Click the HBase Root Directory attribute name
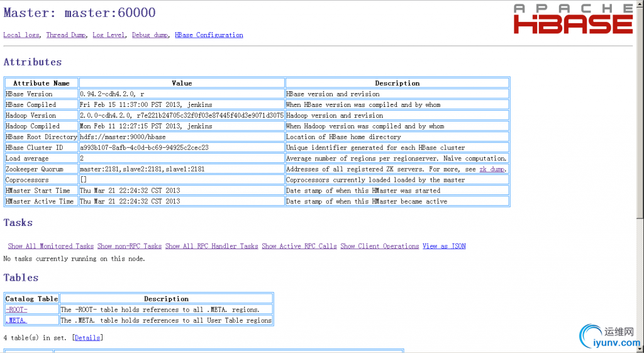Viewport: 644px width, 353px height. pos(41,137)
